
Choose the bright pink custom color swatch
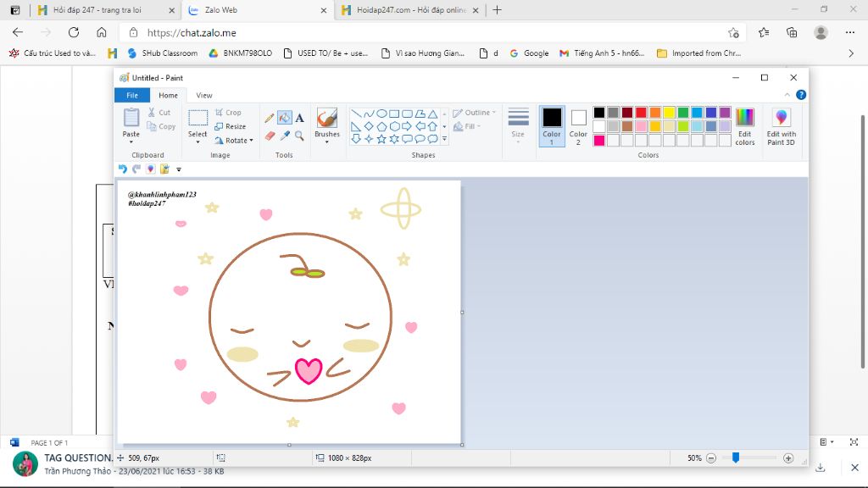tap(599, 141)
